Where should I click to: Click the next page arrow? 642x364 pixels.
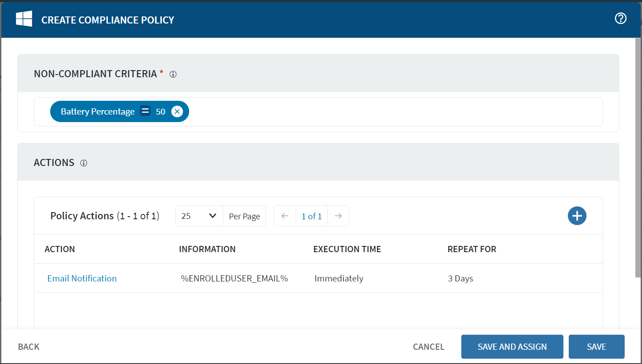coord(338,216)
